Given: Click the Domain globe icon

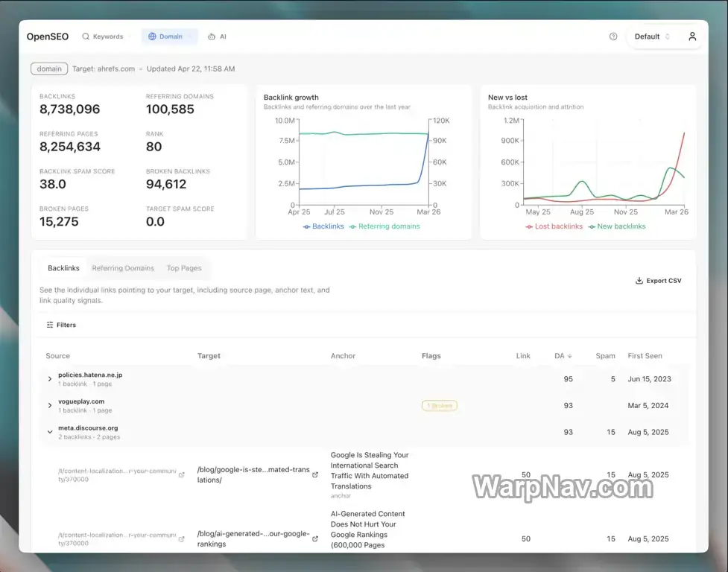Looking at the screenshot, I should [x=152, y=36].
